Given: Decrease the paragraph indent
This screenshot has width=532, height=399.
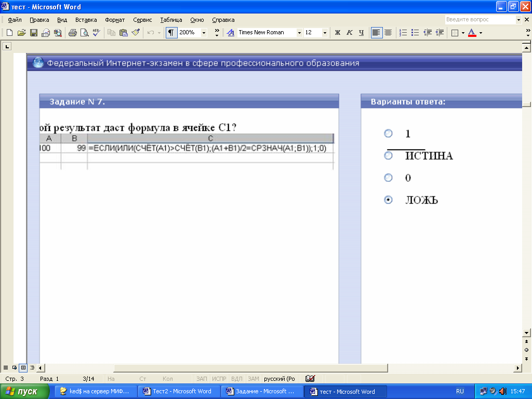Looking at the screenshot, I should (428, 33).
